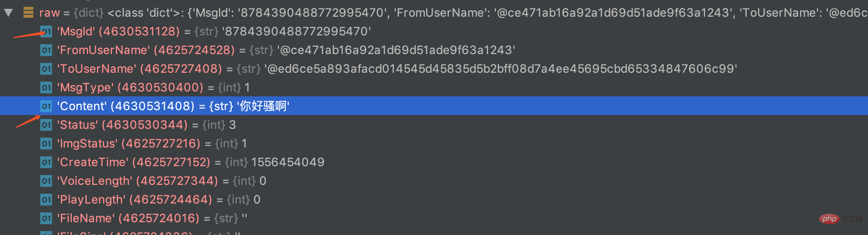Click the field icon next to 'FromUserName'

[x=46, y=50]
